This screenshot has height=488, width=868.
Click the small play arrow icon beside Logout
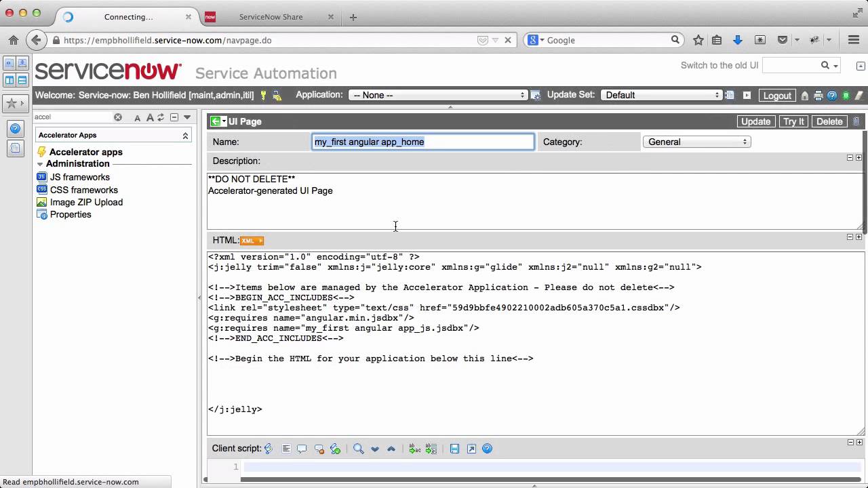coord(747,96)
